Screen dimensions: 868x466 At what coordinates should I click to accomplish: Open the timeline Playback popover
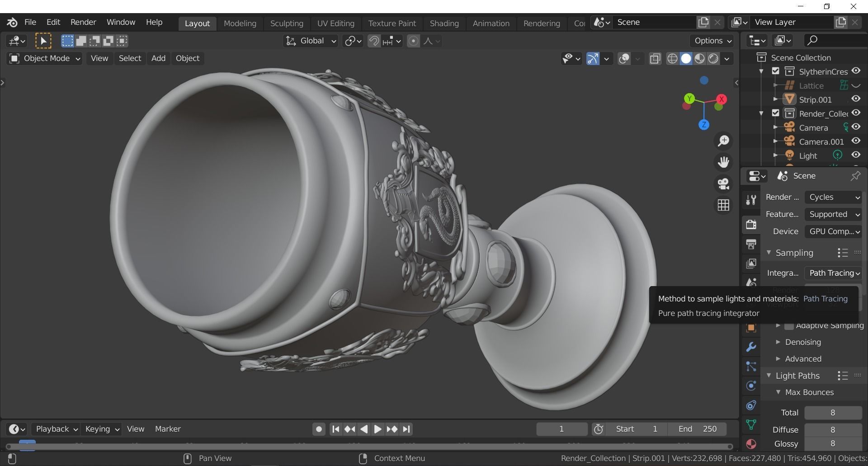[57, 429]
